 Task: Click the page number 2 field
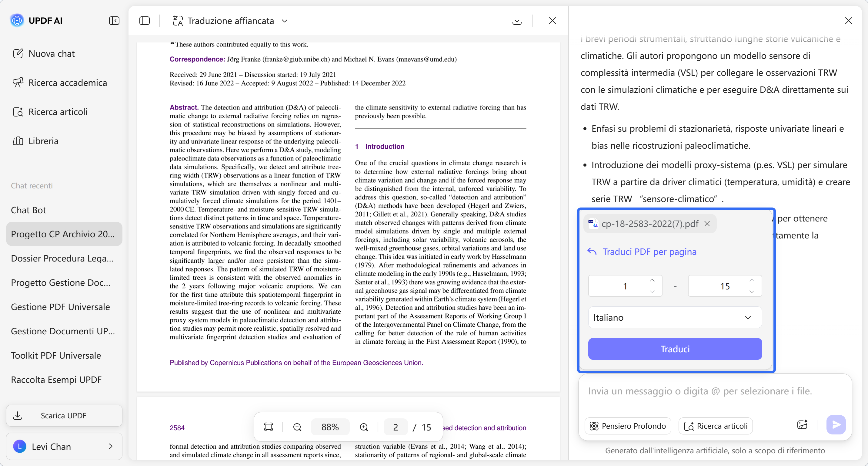coord(396,427)
